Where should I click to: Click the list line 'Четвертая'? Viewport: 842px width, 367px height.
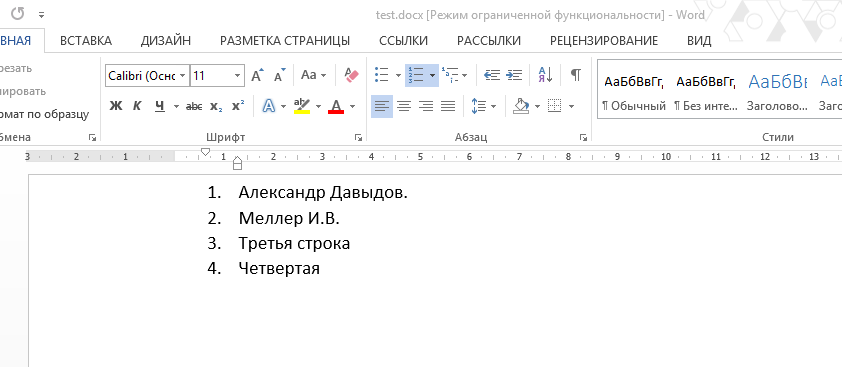pyautogui.click(x=279, y=268)
